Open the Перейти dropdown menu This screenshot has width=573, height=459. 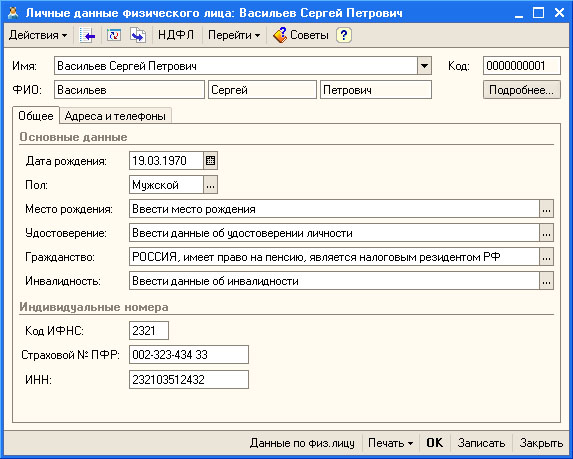click(234, 35)
